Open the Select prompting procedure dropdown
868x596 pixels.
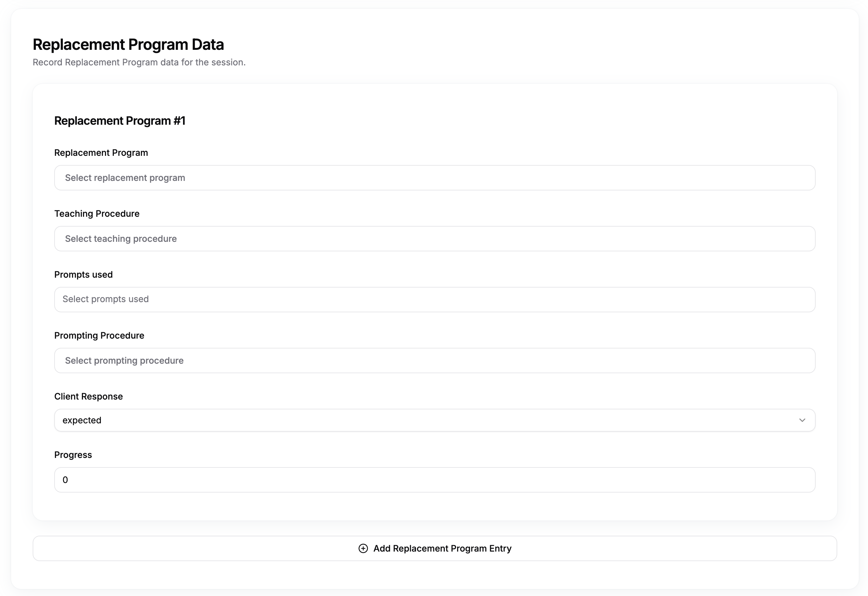tap(434, 360)
